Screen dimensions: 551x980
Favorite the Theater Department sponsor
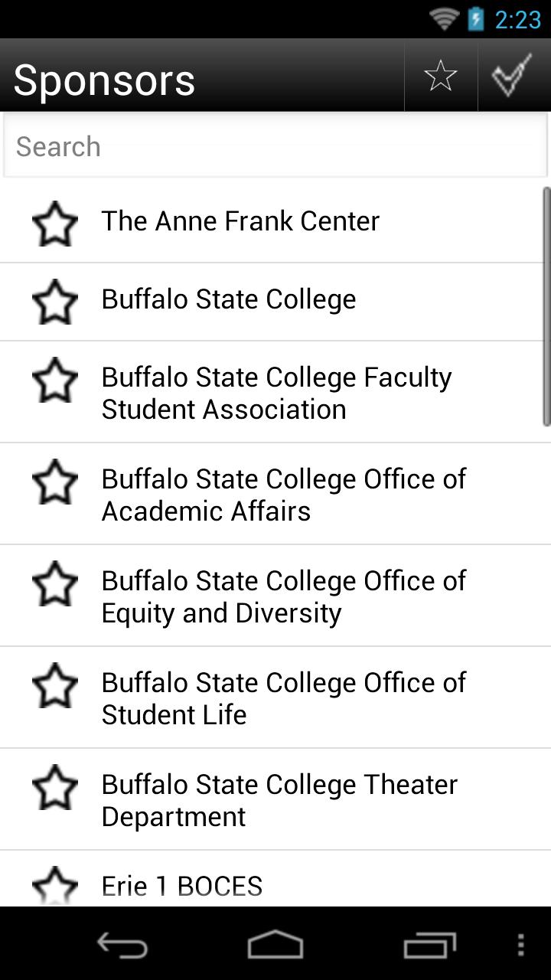tap(55, 788)
